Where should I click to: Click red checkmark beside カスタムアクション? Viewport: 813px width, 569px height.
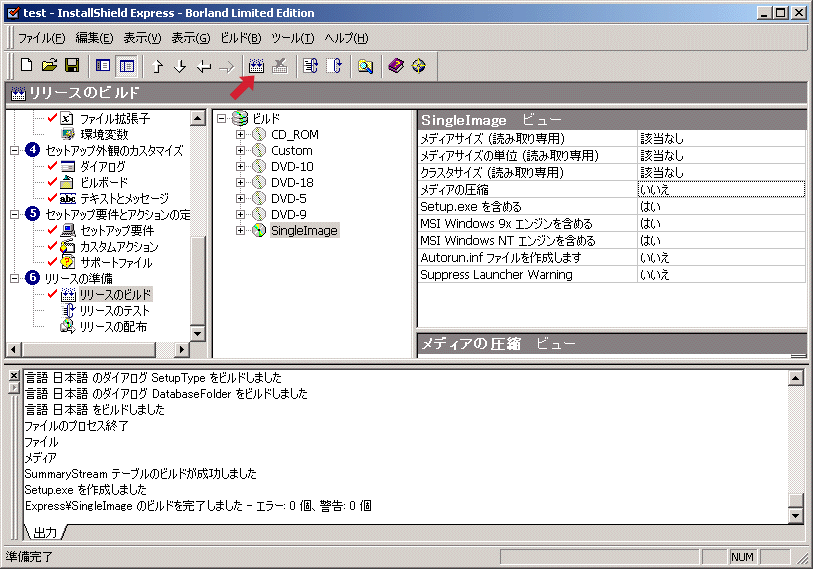click(52, 246)
